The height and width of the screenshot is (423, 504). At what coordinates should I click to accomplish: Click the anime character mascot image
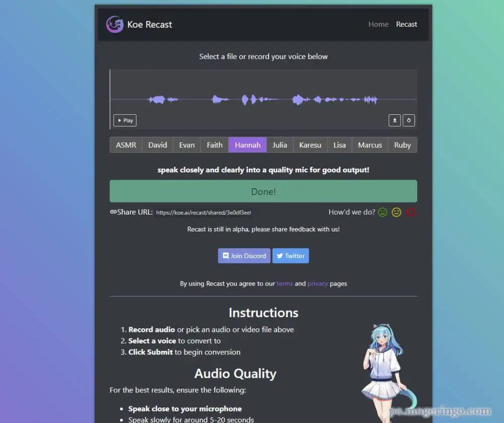point(388,373)
